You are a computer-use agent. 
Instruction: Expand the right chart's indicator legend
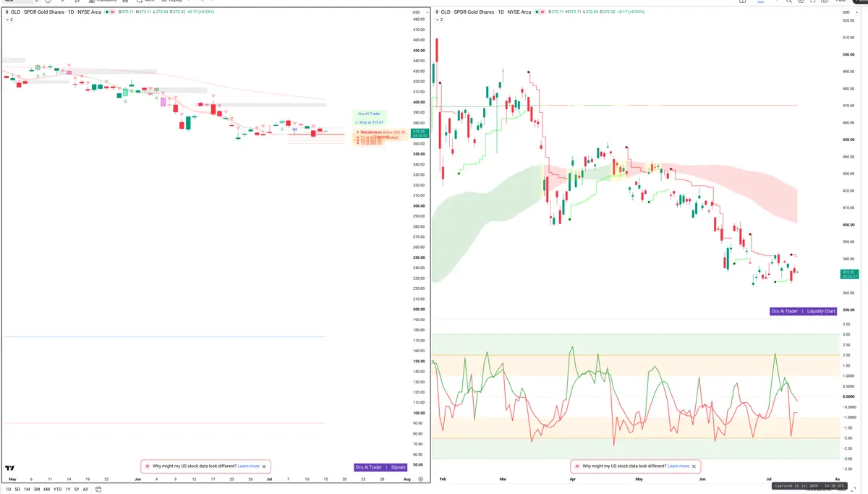tap(438, 20)
